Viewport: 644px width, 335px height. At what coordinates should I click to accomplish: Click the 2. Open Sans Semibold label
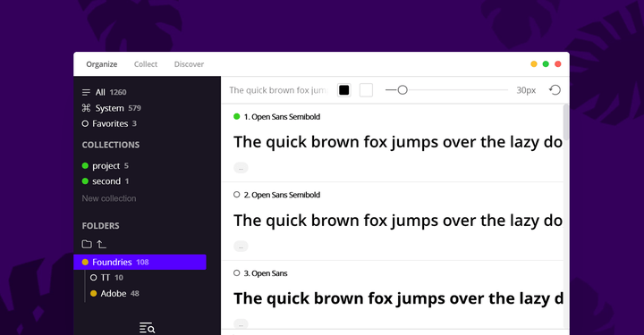(282, 195)
